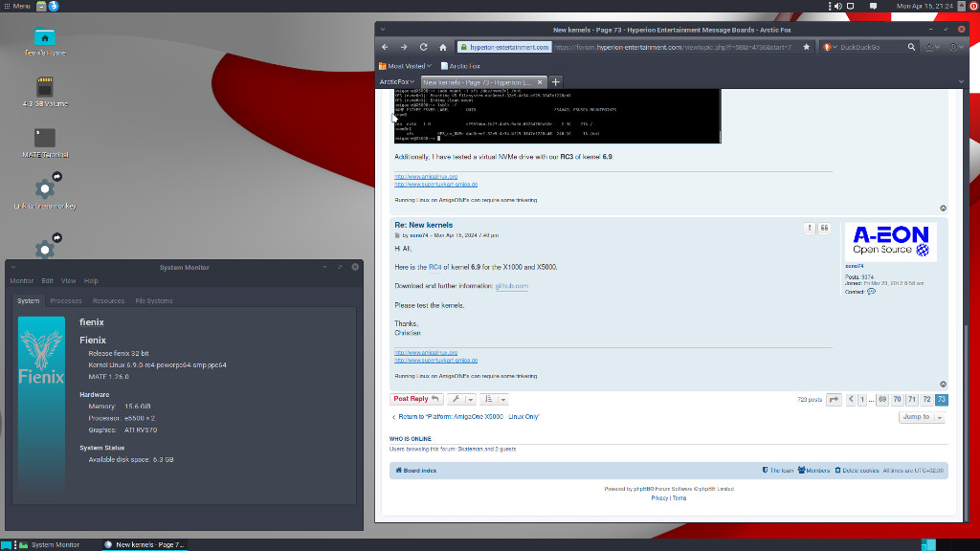980x551 pixels.
Task: Open the ArcticFox application menu dropdown
Action: (x=397, y=82)
